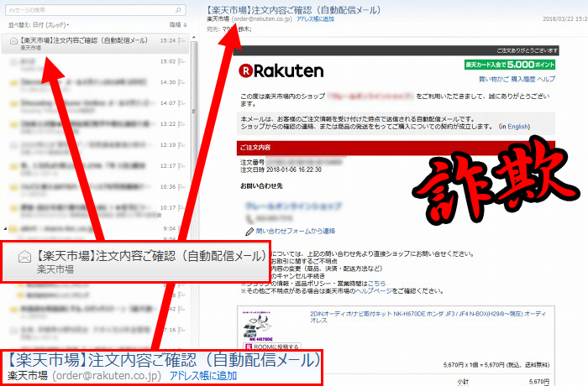Click the message list scrollbar up arrow
The height and width of the screenshot is (386, 588).
tap(194, 38)
